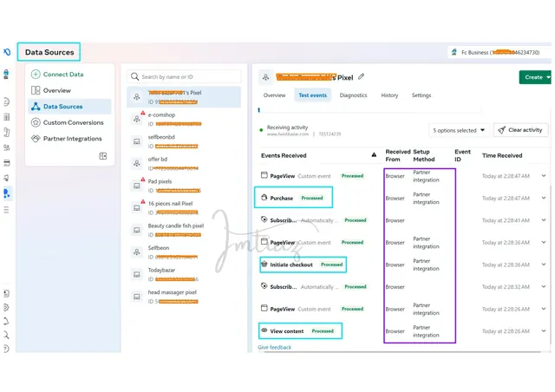Image resolution: width=555 pixels, height=392 pixels.
Task: Click the search magnifier icon in left rail
Action: click(x=6, y=335)
